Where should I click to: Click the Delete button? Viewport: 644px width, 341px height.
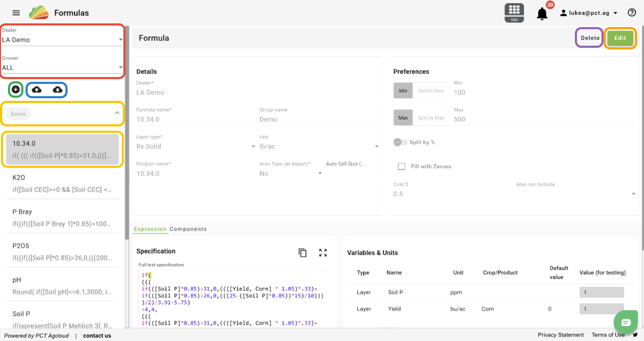pyautogui.click(x=590, y=38)
